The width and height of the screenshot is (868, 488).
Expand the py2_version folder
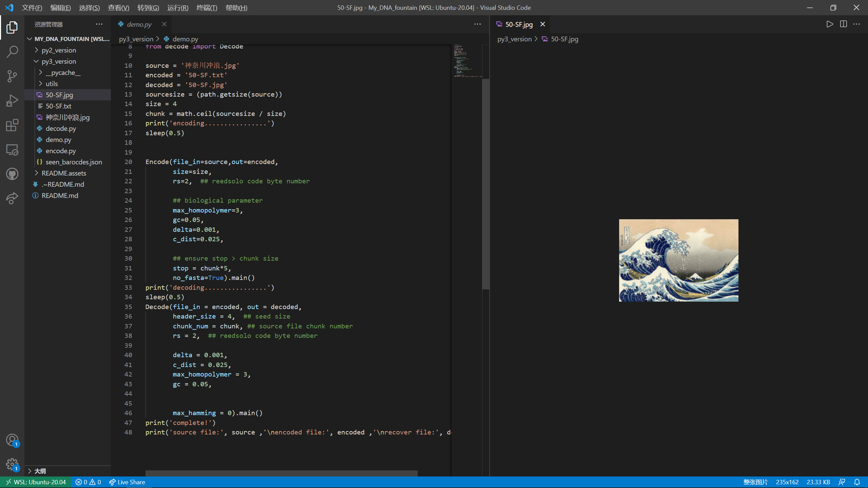59,50
